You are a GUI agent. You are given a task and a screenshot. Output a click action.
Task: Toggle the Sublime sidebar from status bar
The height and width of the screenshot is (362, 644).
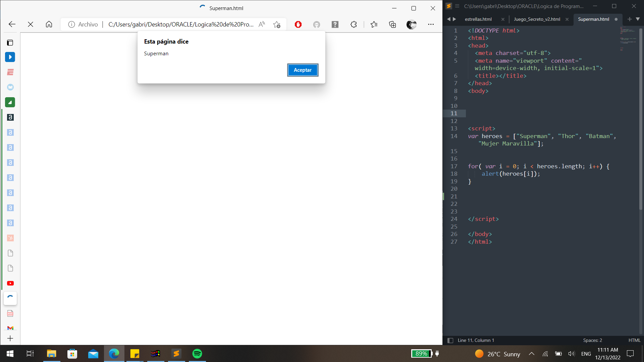point(450,341)
